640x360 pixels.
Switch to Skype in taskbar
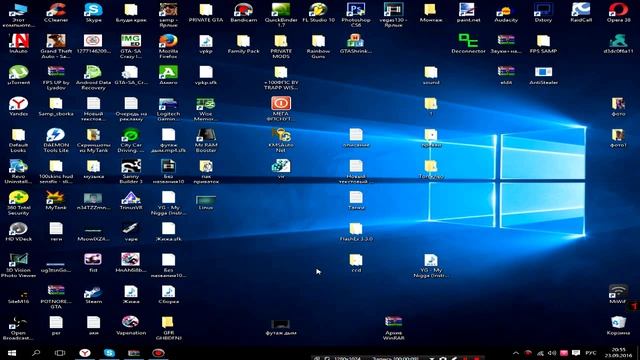109,353
